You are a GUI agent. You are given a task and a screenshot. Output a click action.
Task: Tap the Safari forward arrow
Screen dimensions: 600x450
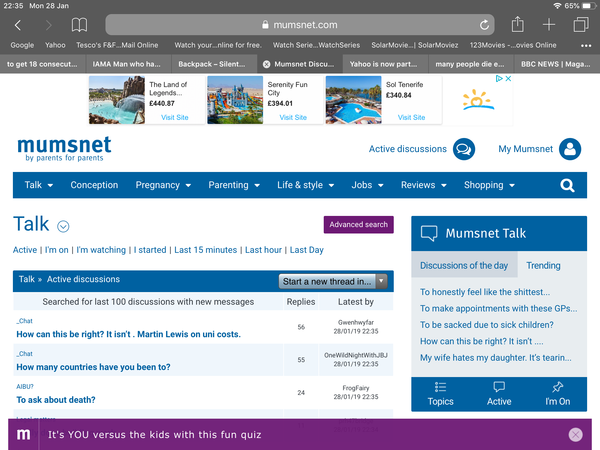[48, 25]
